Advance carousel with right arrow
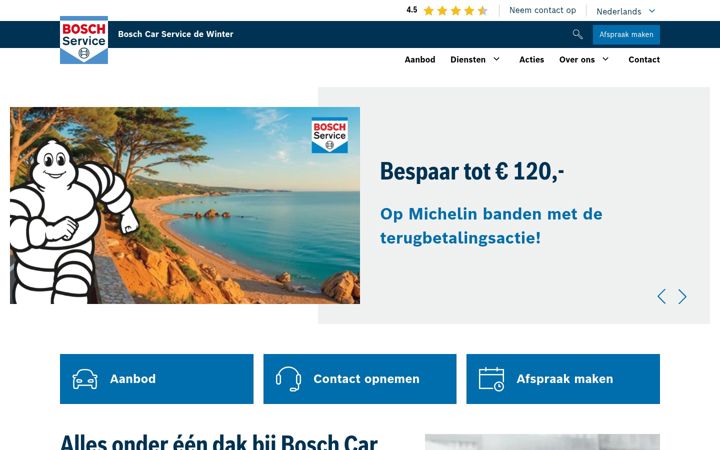The width and height of the screenshot is (720, 450). 682,297
